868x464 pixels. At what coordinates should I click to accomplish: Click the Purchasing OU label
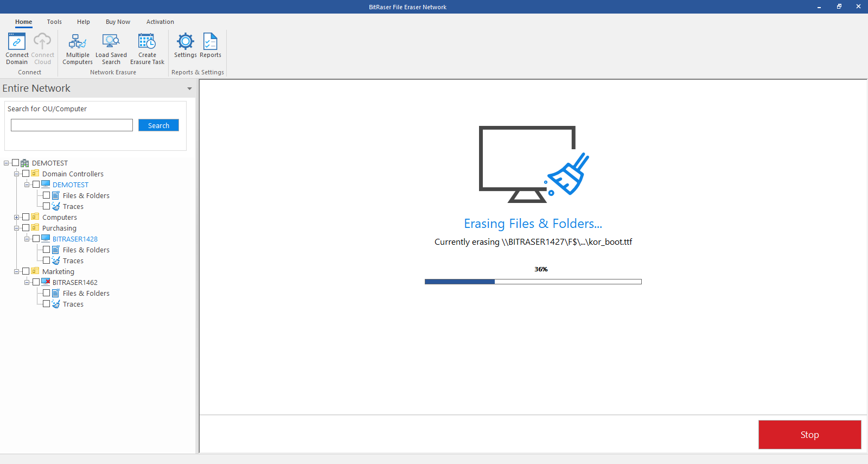(59, 228)
